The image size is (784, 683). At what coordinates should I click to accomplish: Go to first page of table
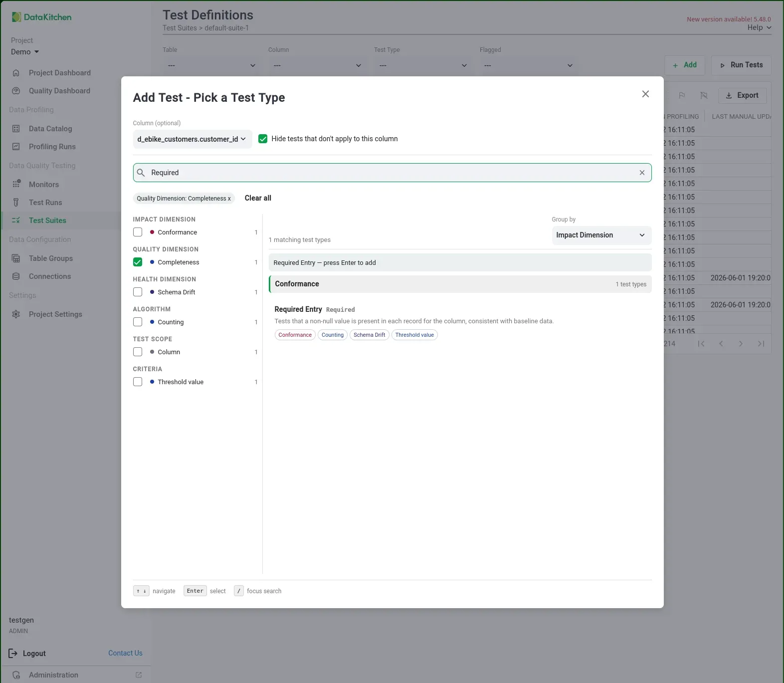click(x=701, y=344)
